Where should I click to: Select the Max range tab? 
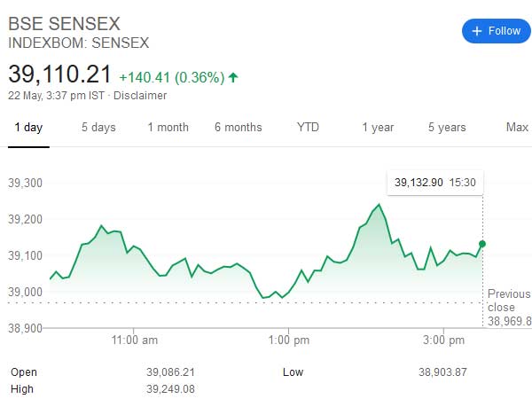click(517, 127)
